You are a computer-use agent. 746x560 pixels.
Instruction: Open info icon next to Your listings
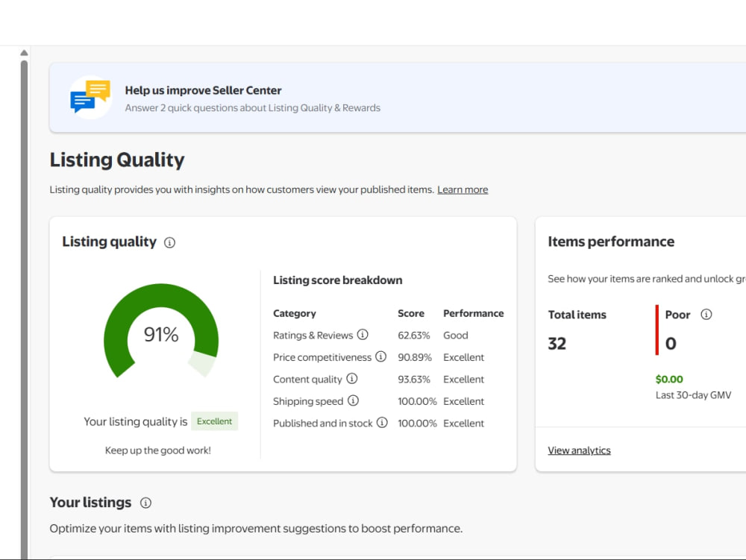[145, 503]
